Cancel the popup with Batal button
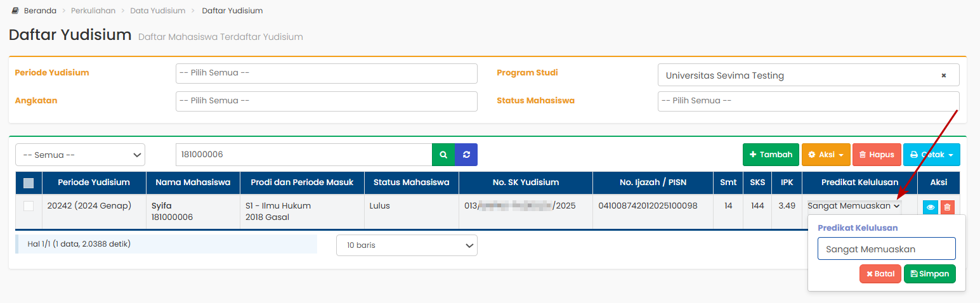 (x=880, y=274)
